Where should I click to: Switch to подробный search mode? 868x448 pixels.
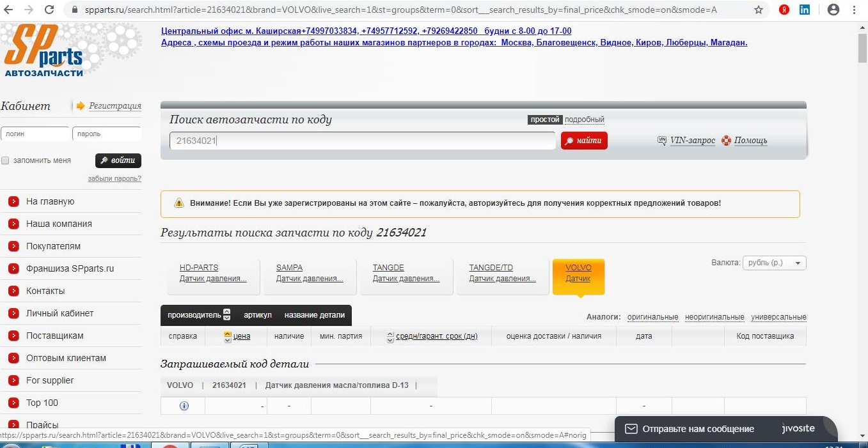click(x=585, y=120)
